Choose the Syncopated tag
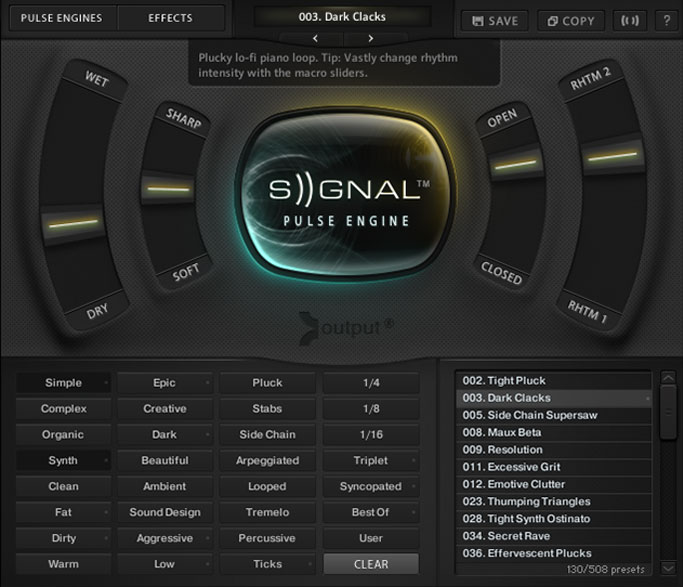 click(x=371, y=486)
